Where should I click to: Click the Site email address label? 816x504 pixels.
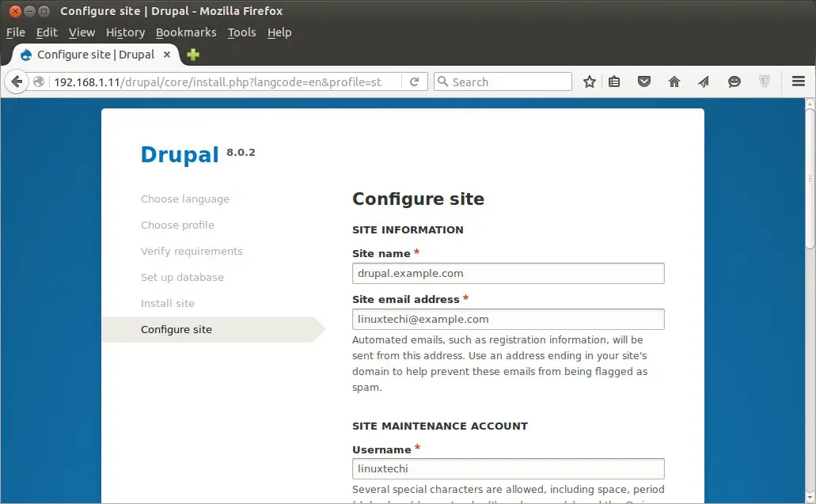coord(406,300)
